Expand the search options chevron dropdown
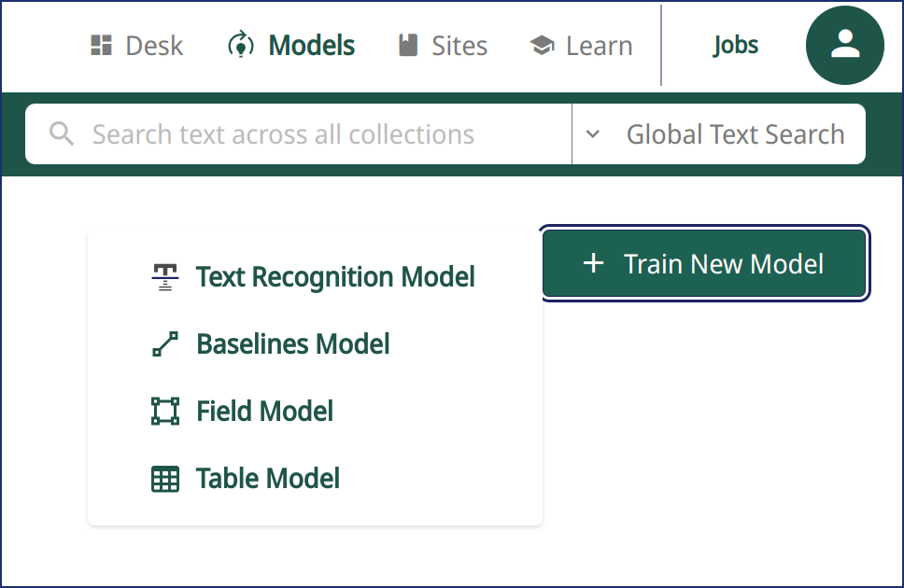This screenshot has height=588, width=904. coord(593,133)
